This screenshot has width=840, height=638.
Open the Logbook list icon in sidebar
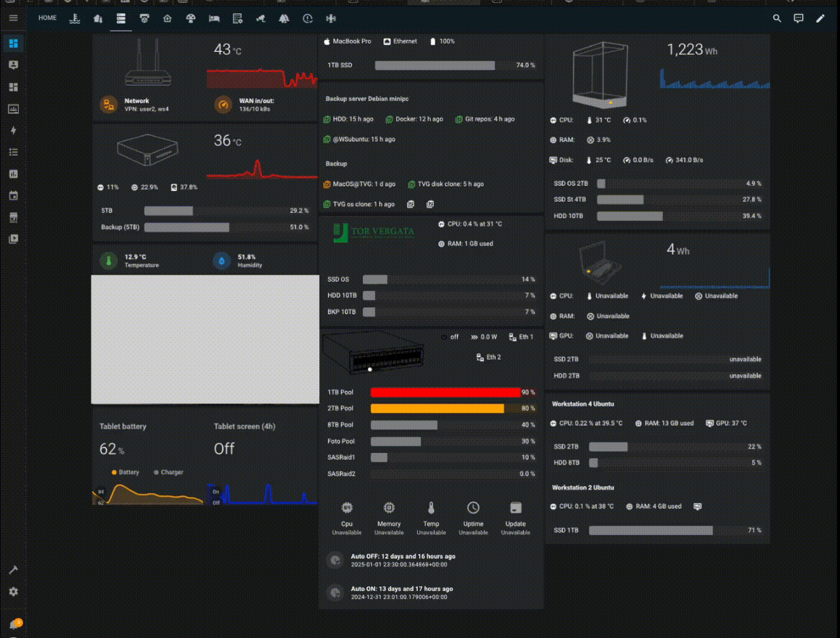pos(14,152)
